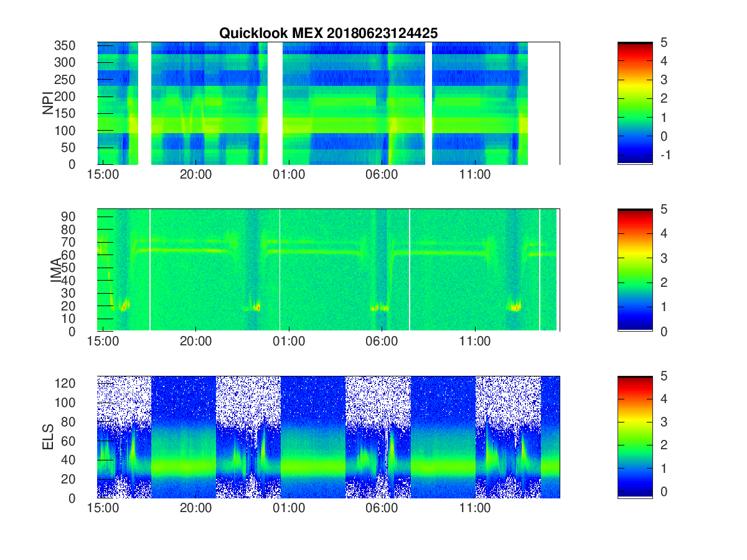Click the 20:00 time label under NPI plot

[196, 175]
